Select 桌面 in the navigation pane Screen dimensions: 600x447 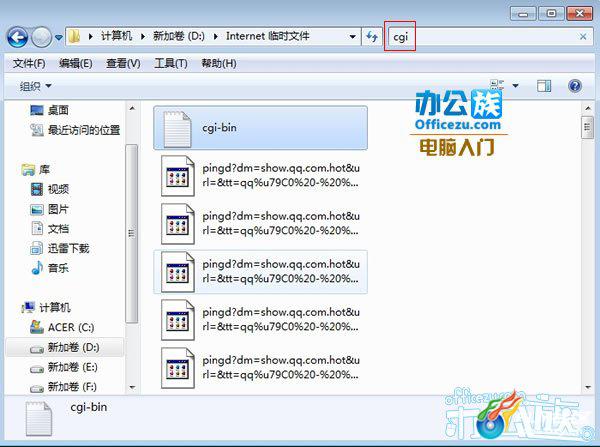pos(58,110)
